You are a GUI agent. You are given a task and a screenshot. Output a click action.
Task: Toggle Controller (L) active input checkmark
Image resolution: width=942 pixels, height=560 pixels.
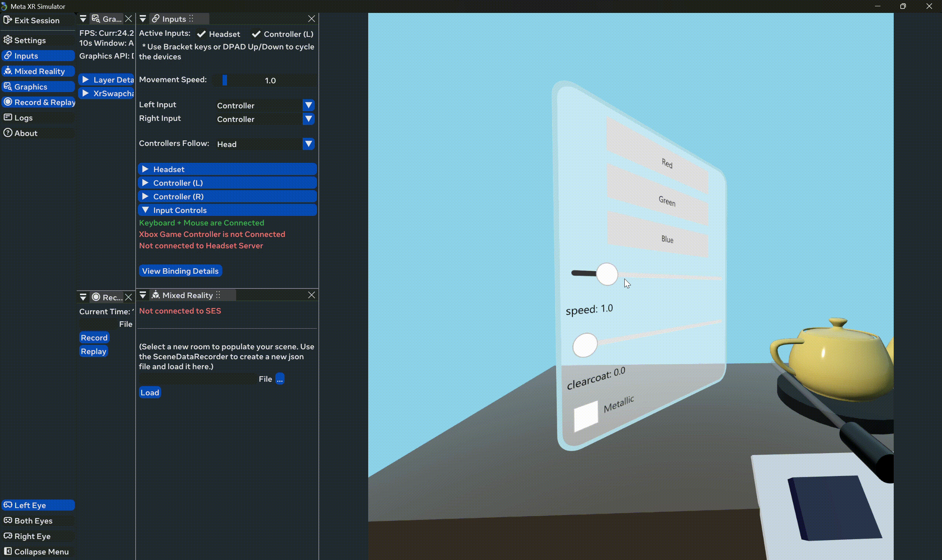[256, 34]
